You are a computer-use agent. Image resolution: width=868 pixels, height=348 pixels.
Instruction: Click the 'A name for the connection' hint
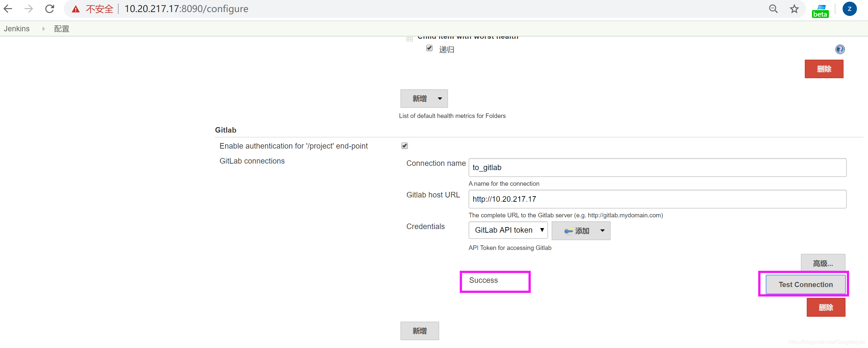coord(504,183)
